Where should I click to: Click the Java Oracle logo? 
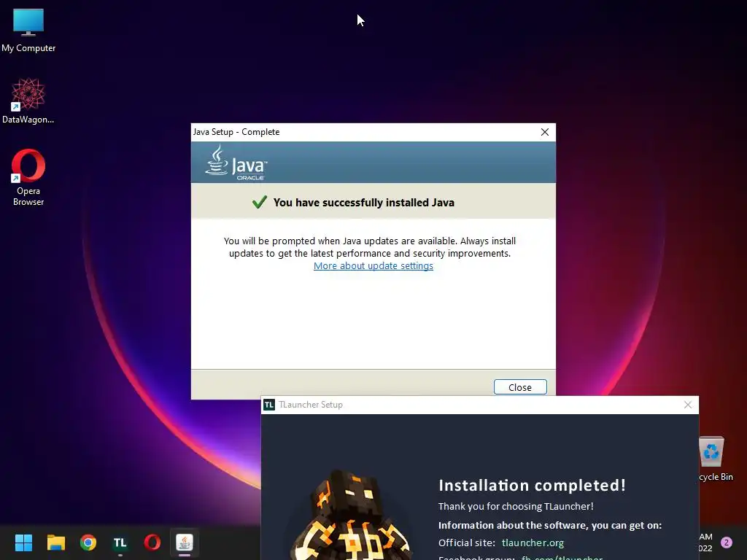click(236, 163)
